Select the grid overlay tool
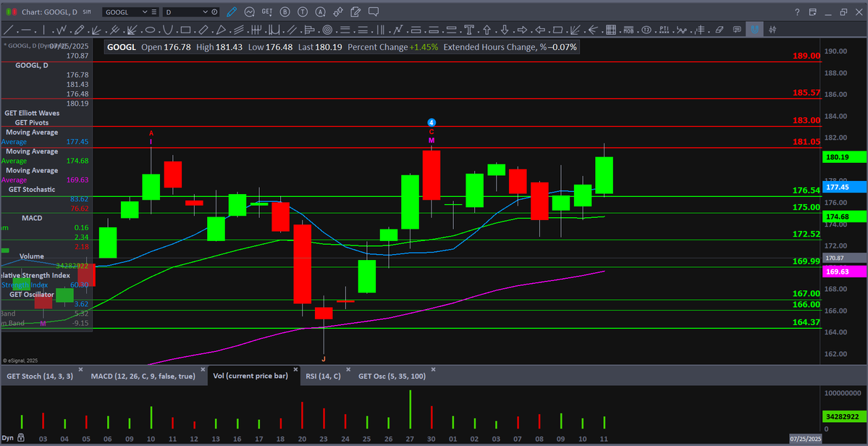Viewport: 868px width, 446px height. click(x=611, y=30)
